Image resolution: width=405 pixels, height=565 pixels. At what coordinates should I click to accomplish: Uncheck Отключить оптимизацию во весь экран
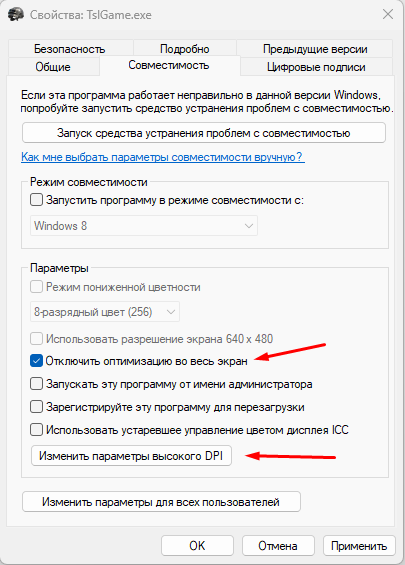(x=36, y=361)
